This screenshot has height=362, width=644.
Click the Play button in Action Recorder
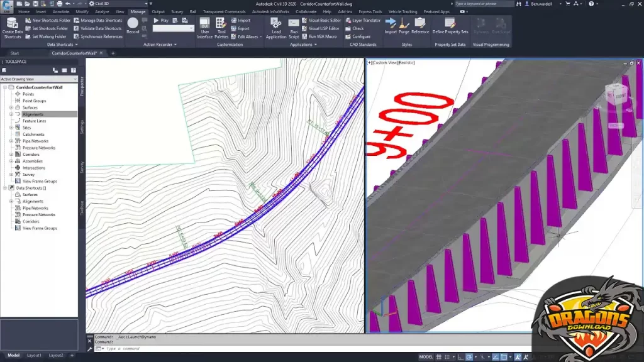158,19
